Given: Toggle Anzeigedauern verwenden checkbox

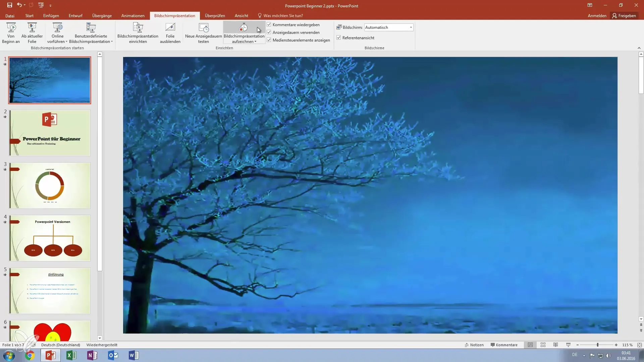Looking at the screenshot, I should 269,32.
